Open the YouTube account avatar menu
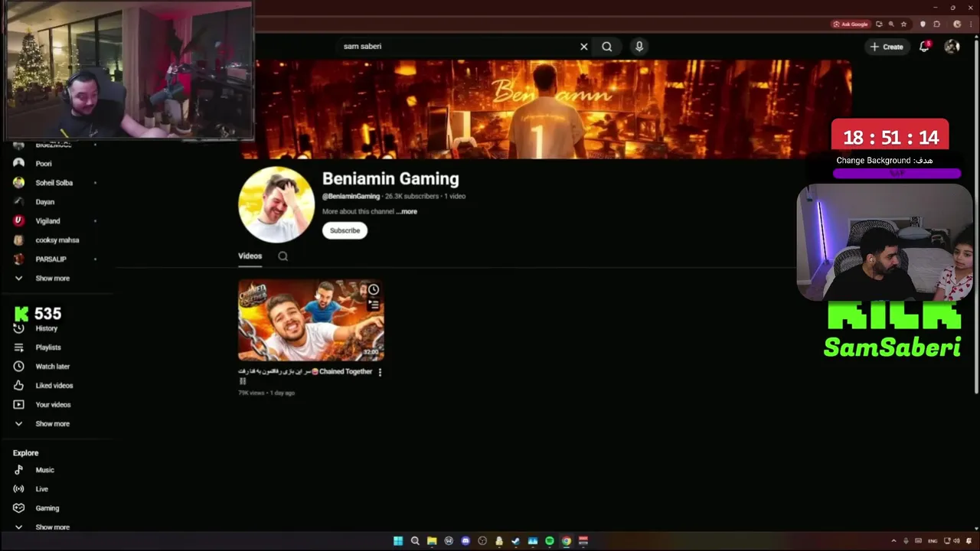 point(952,47)
